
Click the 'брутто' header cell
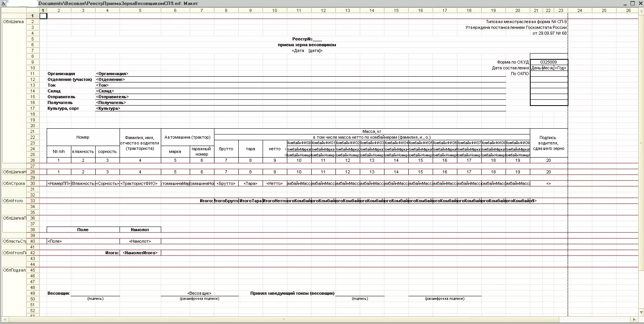226,149
